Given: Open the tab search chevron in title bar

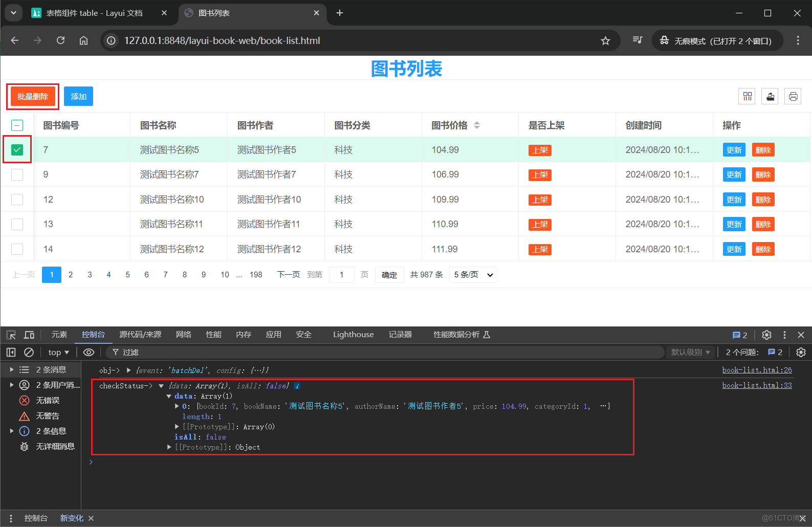Looking at the screenshot, I should pos(13,13).
